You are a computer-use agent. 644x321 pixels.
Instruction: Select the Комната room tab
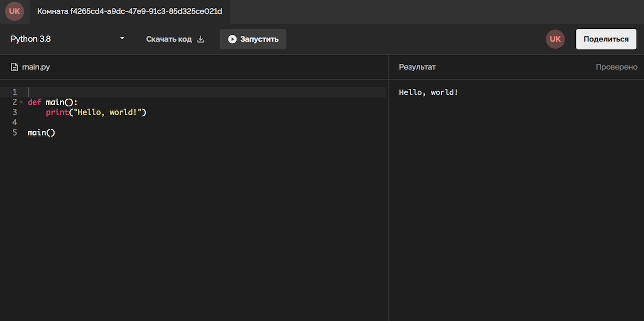[129, 11]
